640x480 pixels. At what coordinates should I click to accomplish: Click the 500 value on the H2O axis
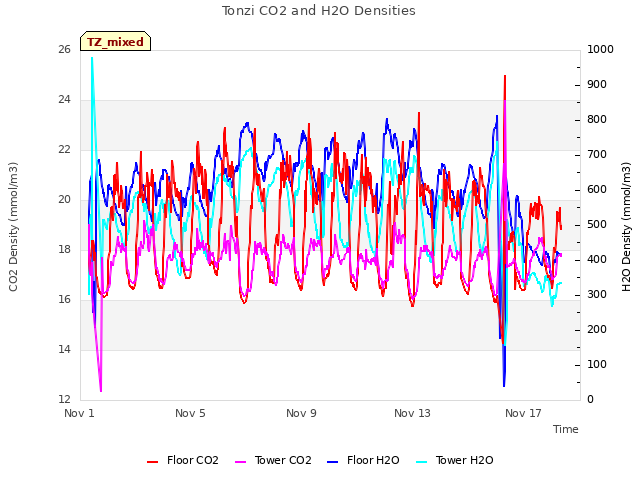(x=597, y=225)
